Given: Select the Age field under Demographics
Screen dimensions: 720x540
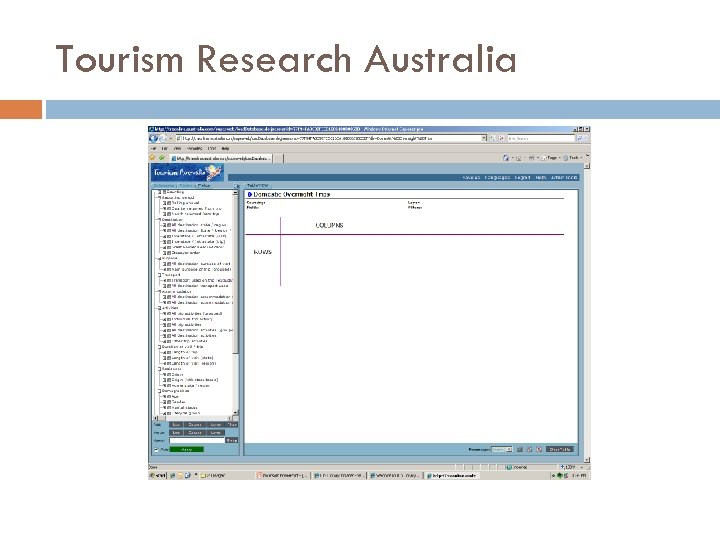Looking at the screenshot, I should [x=175, y=396].
